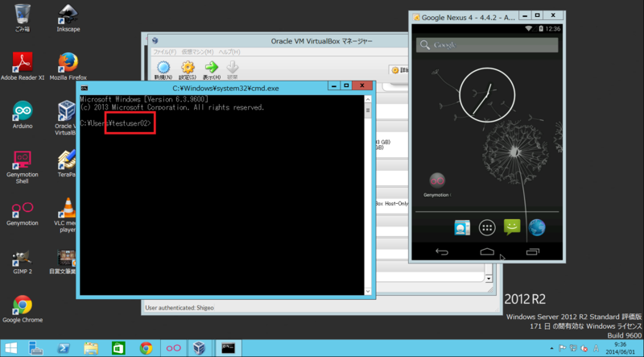The image size is (644, 357).
Task: Tap the Android Recent apps button
Action: (533, 251)
